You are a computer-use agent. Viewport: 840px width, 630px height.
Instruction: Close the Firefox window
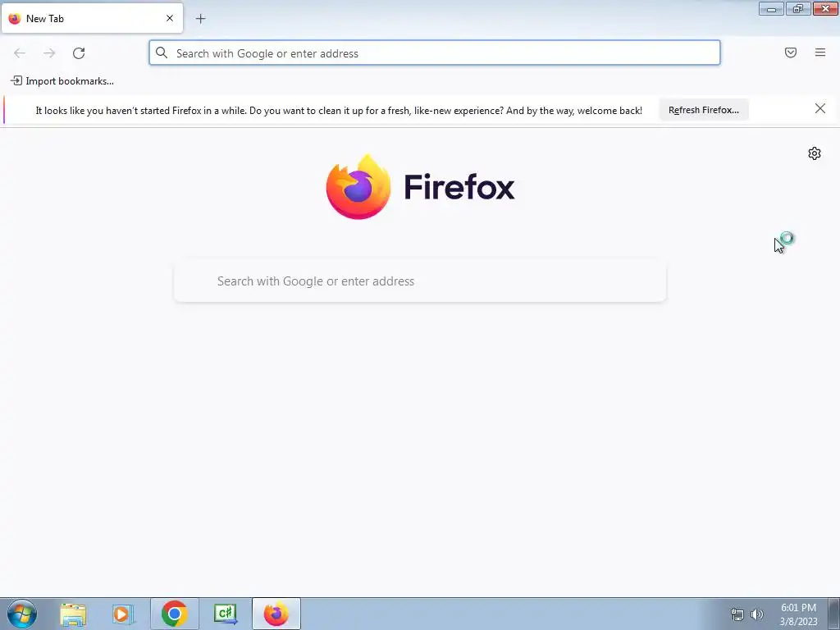[825, 8]
